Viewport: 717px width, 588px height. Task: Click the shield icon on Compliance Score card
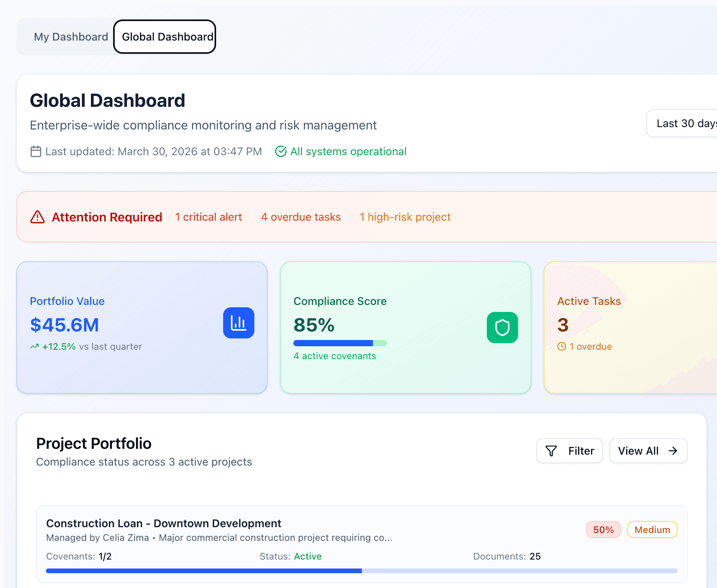pos(502,327)
